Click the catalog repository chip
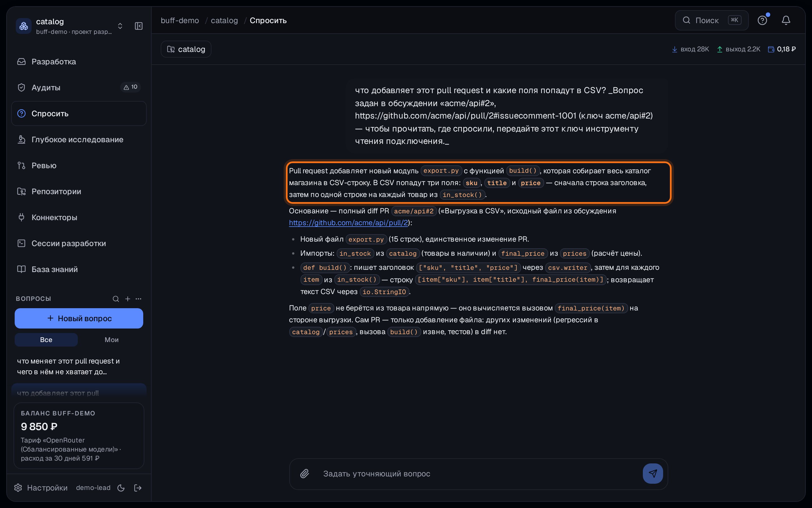Viewport: 812px width, 508px height. [186, 49]
